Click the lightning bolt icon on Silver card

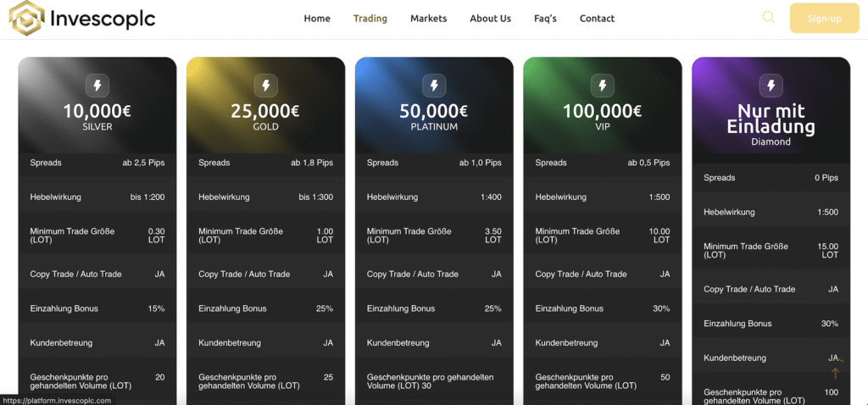pyautogui.click(x=97, y=86)
